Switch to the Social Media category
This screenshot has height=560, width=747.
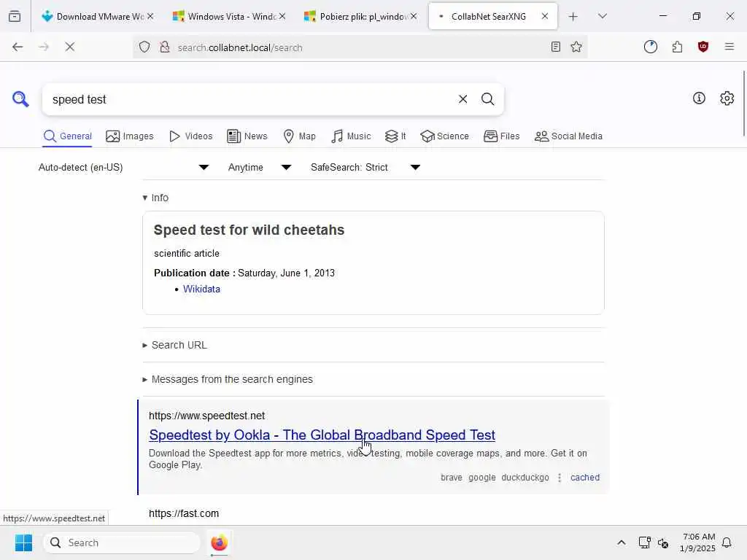click(x=568, y=136)
